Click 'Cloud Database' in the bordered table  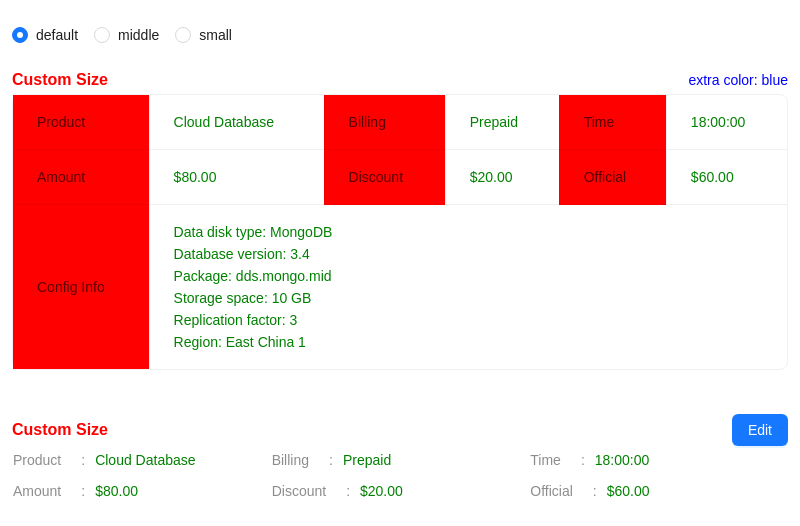223,122
